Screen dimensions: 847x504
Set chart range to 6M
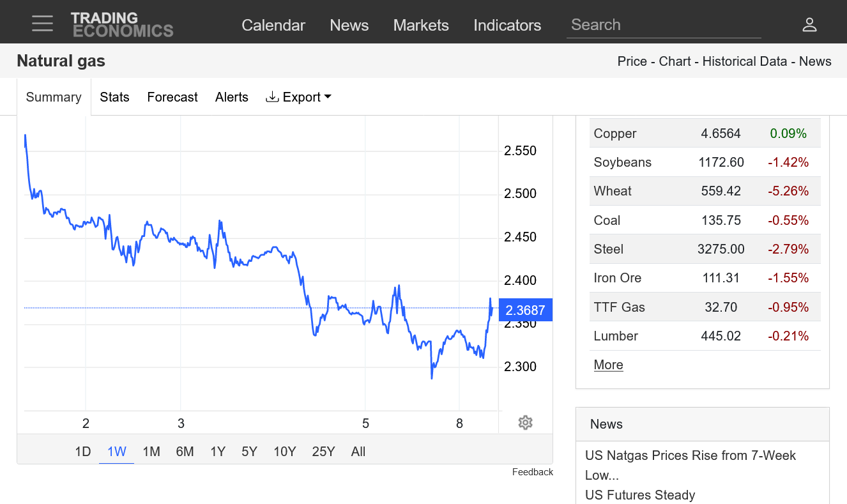(x=185, y=452)
